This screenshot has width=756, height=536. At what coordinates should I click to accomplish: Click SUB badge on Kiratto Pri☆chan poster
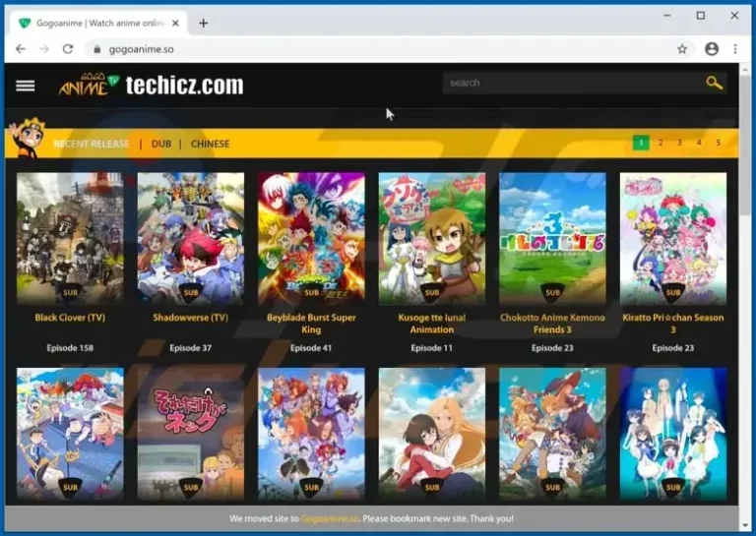click(673, 293)
